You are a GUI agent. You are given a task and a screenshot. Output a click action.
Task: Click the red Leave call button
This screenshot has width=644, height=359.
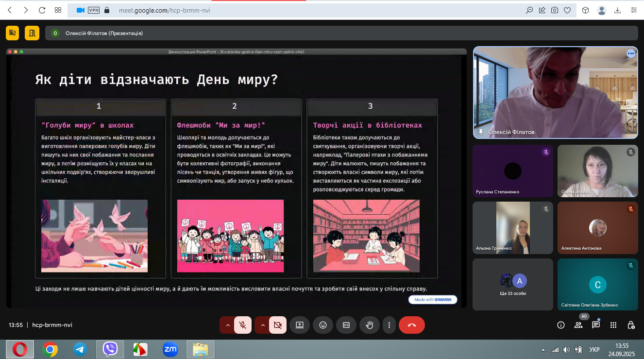pyautogui.click(x=412, y=325)
